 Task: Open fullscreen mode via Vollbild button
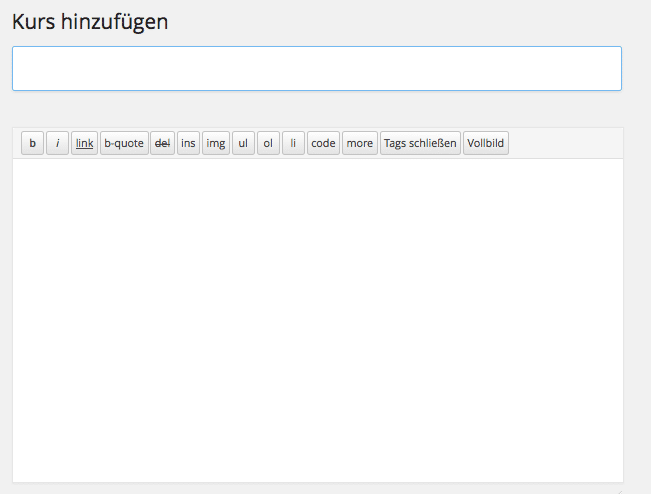pos(486,143)
